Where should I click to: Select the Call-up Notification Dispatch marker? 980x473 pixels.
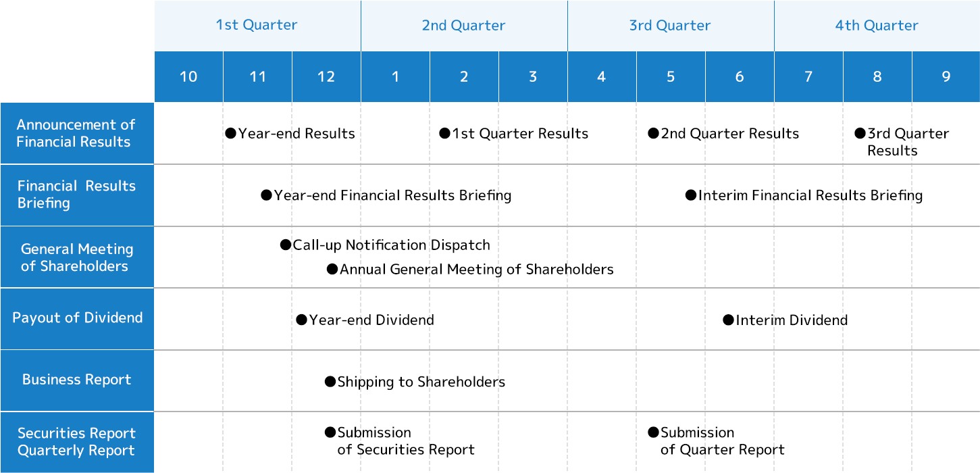coord(286,245)
